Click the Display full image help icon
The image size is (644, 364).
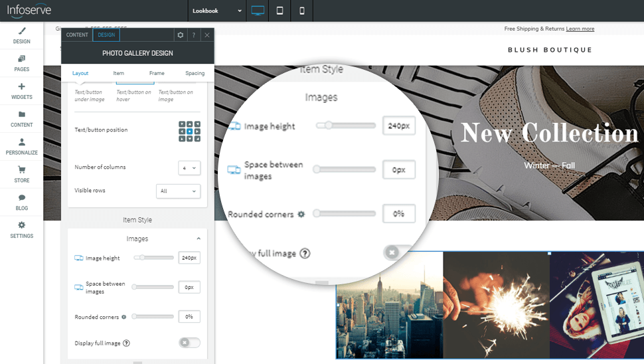(x=126, y=343)
